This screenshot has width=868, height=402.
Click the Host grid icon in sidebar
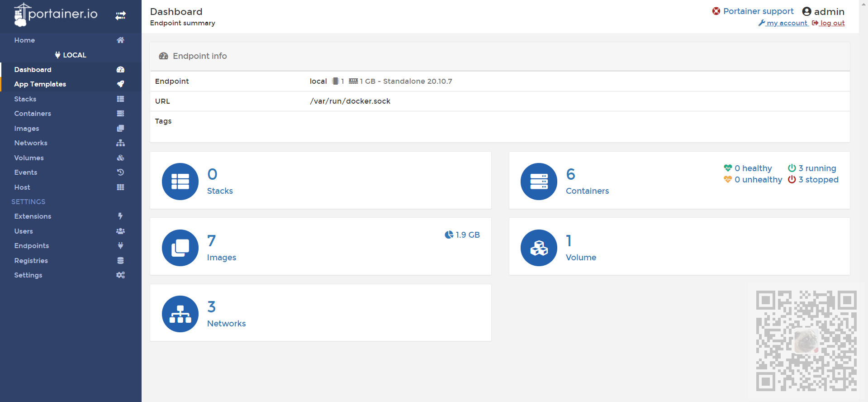(120, 187)
